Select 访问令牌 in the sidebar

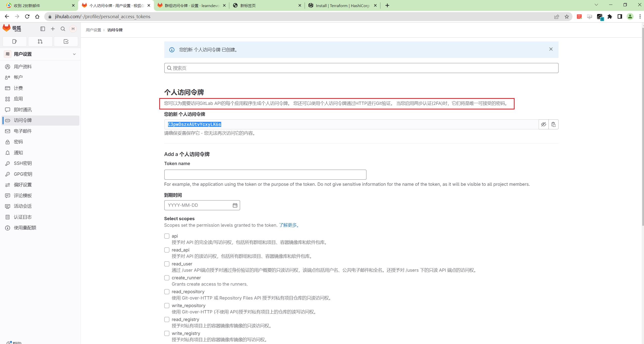coord(40,120)
